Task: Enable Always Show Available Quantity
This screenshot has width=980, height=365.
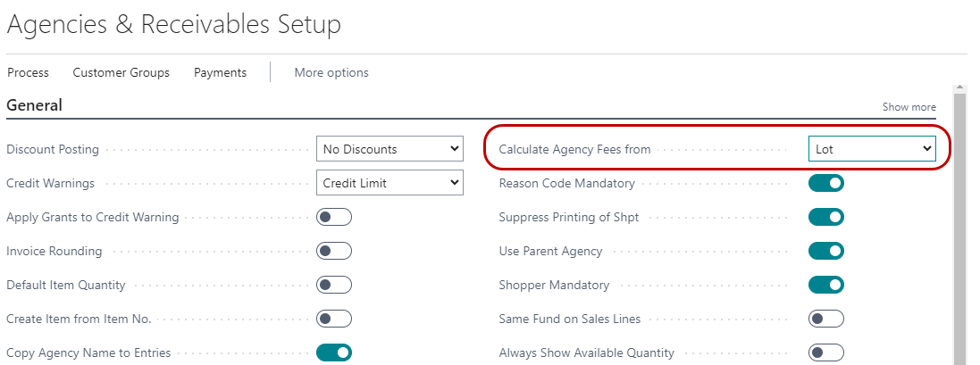Action: [826, 353]
